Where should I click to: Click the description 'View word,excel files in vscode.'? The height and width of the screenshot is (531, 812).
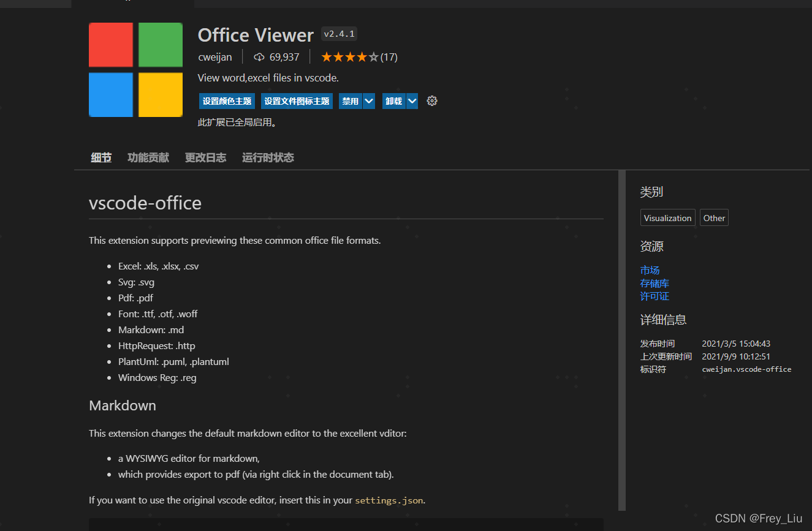(268, 78)
